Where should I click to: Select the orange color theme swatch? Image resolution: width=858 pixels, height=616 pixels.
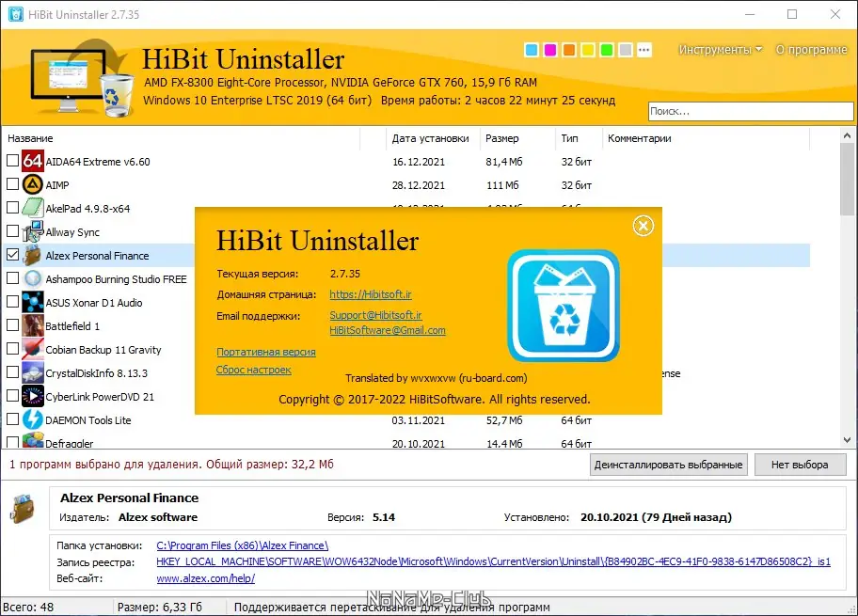pyautogui.click(x=569, y=50)
